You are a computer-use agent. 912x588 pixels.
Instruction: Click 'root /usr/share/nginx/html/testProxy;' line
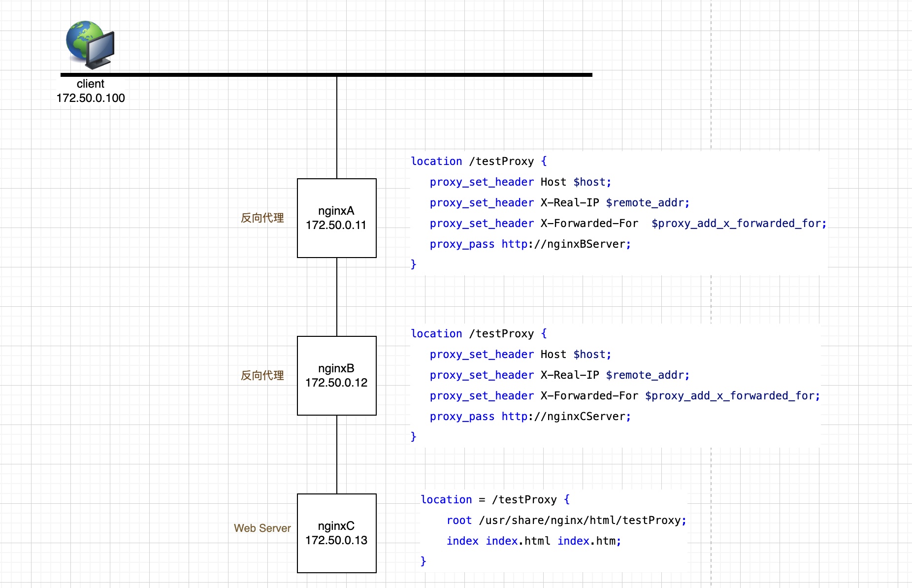(x=566, y=521)
